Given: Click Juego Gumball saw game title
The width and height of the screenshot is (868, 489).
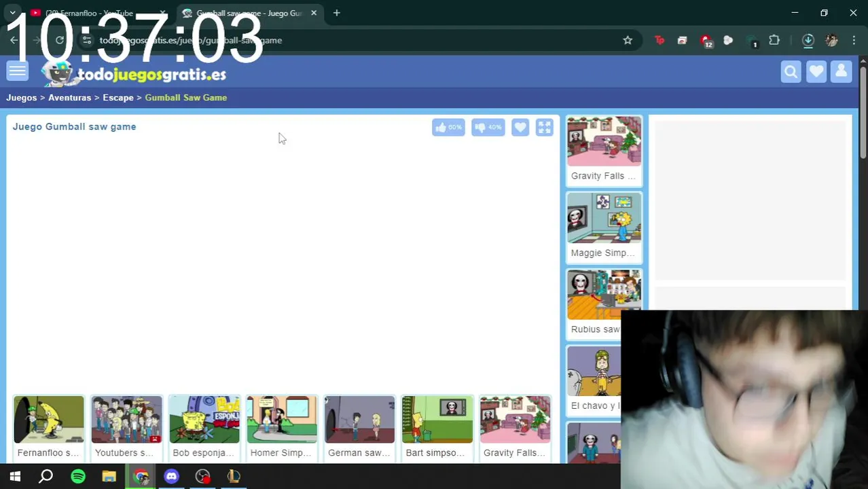Looking at the screenshot, I should click(x=74, y=127).
